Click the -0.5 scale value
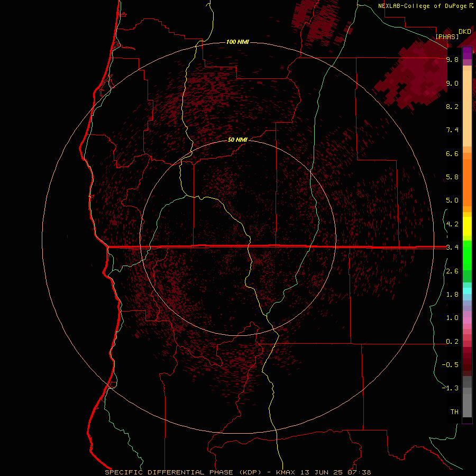The image size is (476, 476). click(450, 365)
